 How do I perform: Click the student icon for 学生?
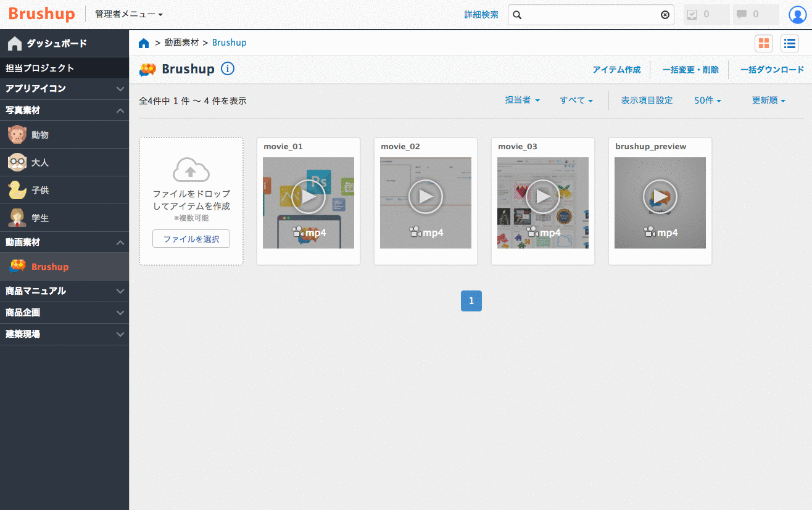tap(17, 218)
